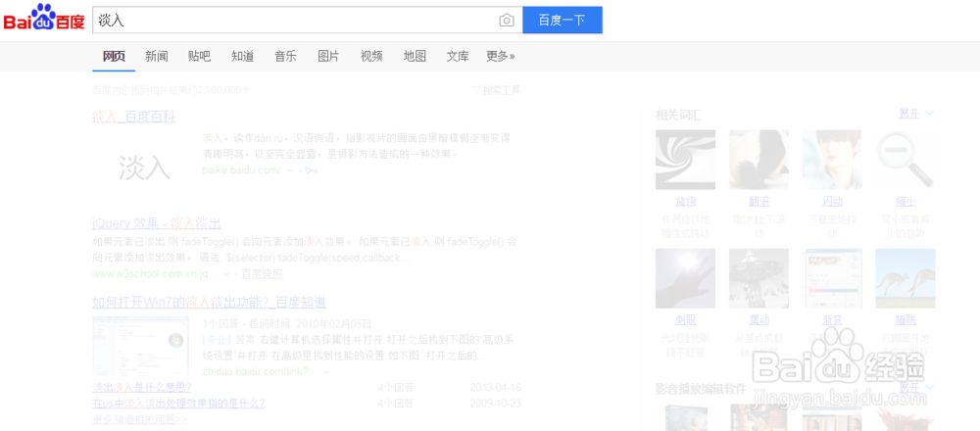Click the 摆动 swing ride thumbnail

tap(759, 278)
